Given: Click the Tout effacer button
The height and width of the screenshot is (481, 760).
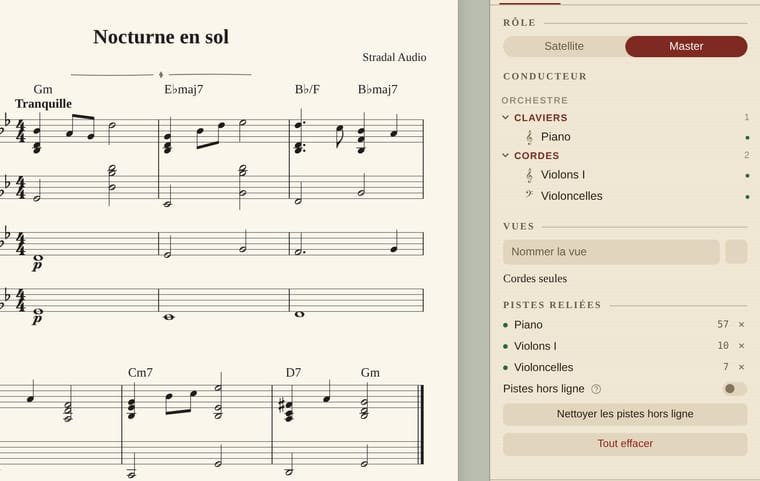Looking at the screenshot, I should pos(625,444).
